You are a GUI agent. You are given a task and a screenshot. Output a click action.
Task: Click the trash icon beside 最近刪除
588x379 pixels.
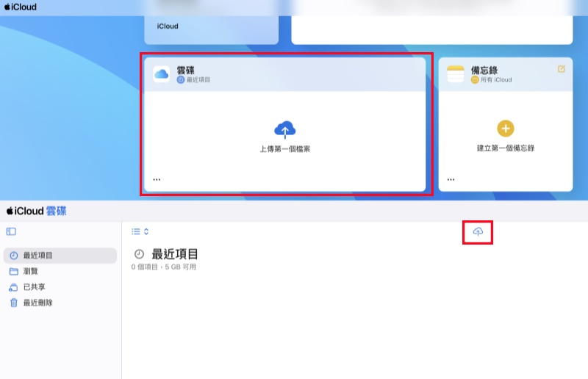14,303
